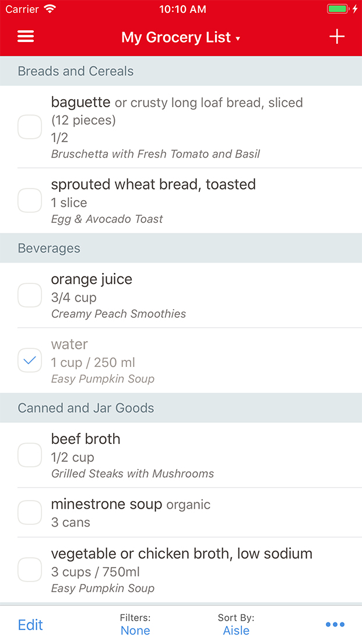
Task: Tap the Wi-Fi icon in status bar
Action: click(x=50, y=9)
